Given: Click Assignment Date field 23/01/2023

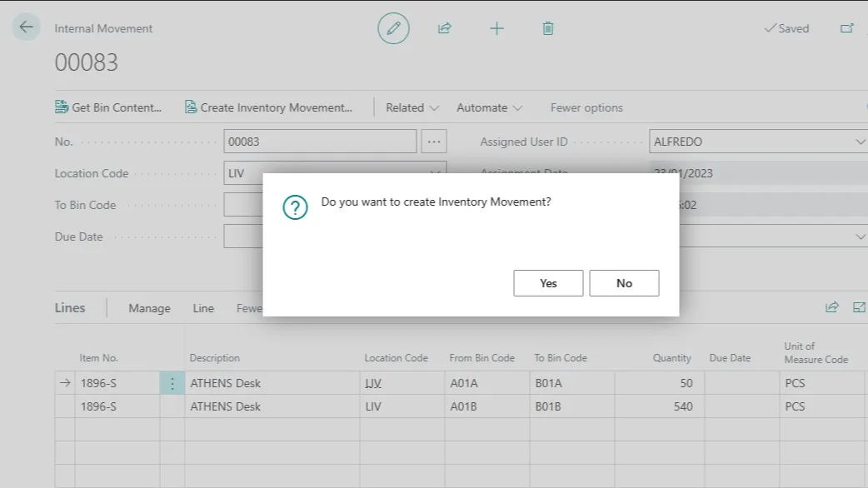Looking at the screenshot, I should pos(758,173).
